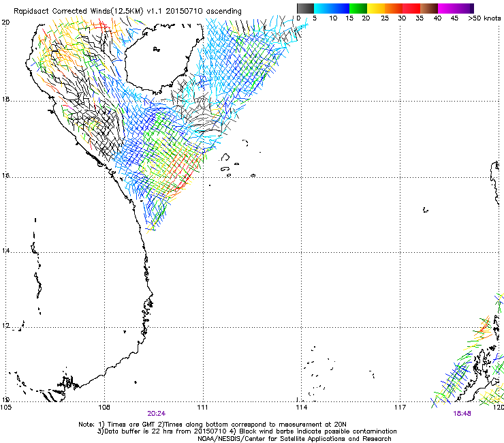Click latitude label '18' on left axis

tap(5, 99)
